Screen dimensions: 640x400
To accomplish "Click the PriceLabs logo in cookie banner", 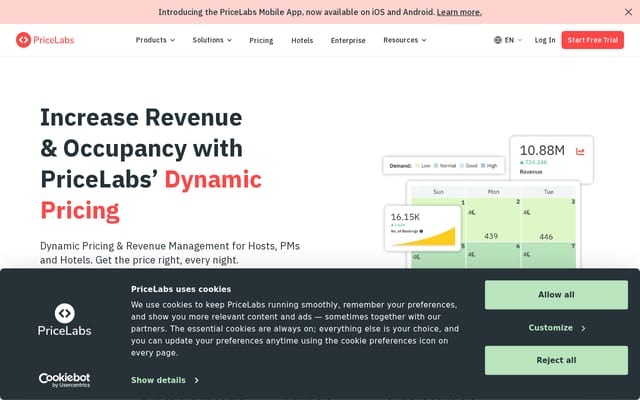I will (64, 320).
